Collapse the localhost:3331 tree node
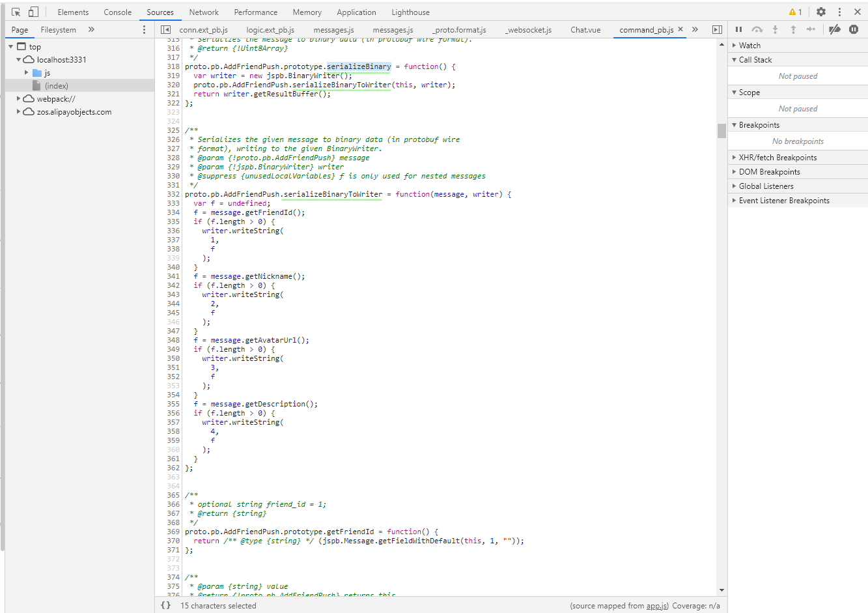The width and height of the screenshot is (868, 613). pos(19,60)
